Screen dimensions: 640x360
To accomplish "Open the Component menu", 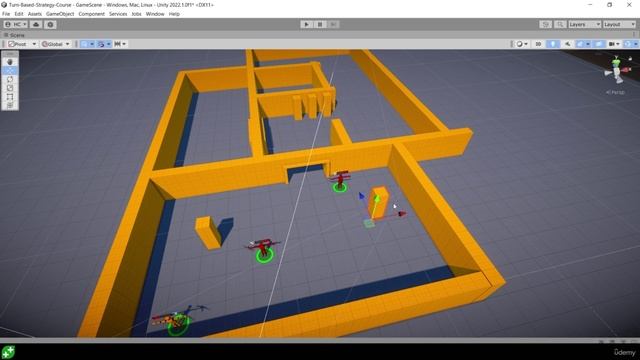I will [x=91, y=14].
